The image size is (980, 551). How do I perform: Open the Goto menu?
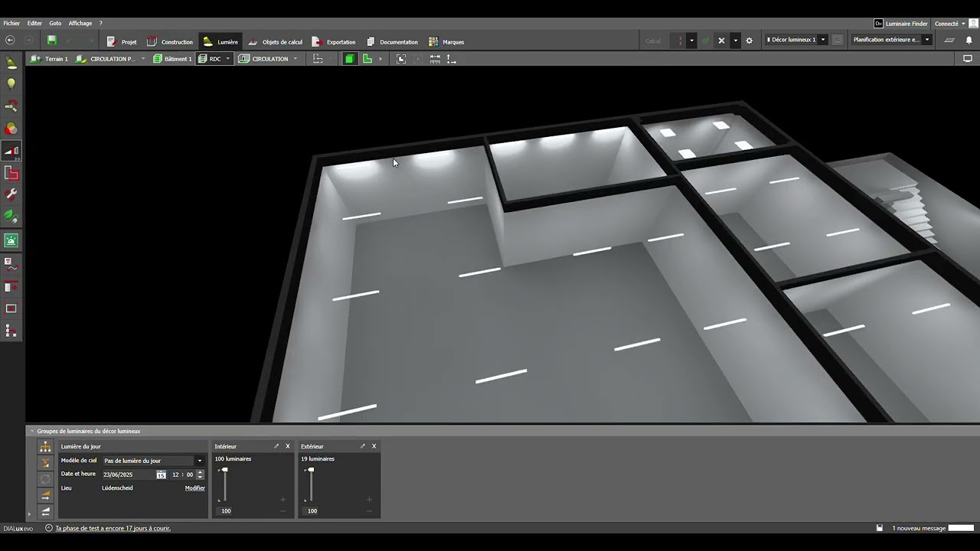(x=55, y=24)
